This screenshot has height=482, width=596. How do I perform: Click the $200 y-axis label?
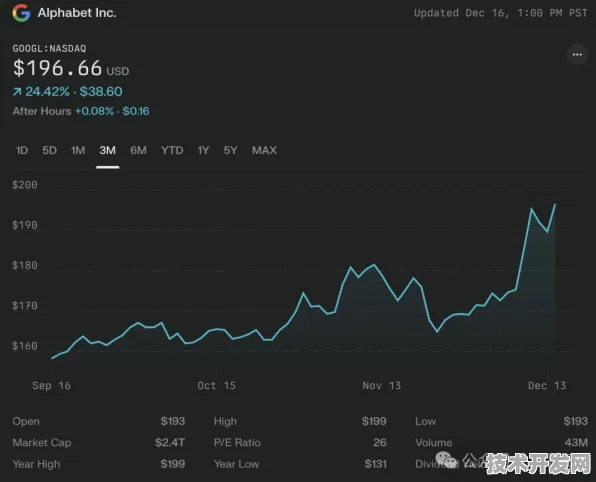[25, 185]
